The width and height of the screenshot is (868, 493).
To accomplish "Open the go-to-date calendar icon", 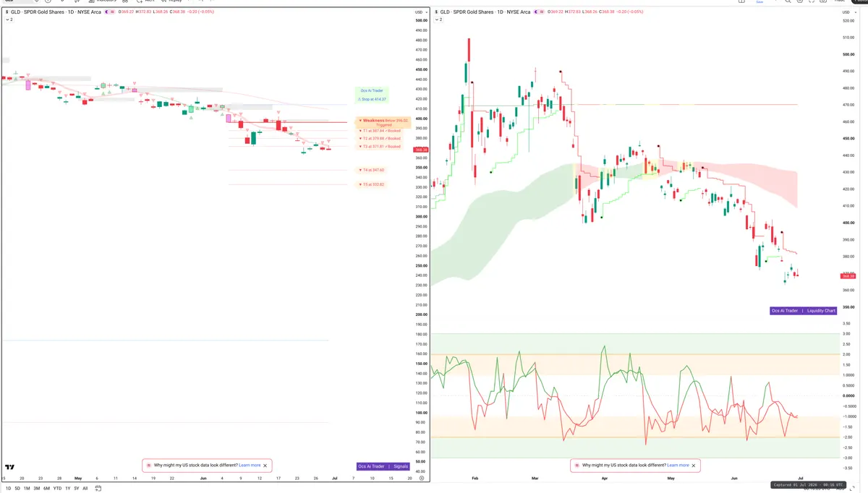I will tap(98, 489).
